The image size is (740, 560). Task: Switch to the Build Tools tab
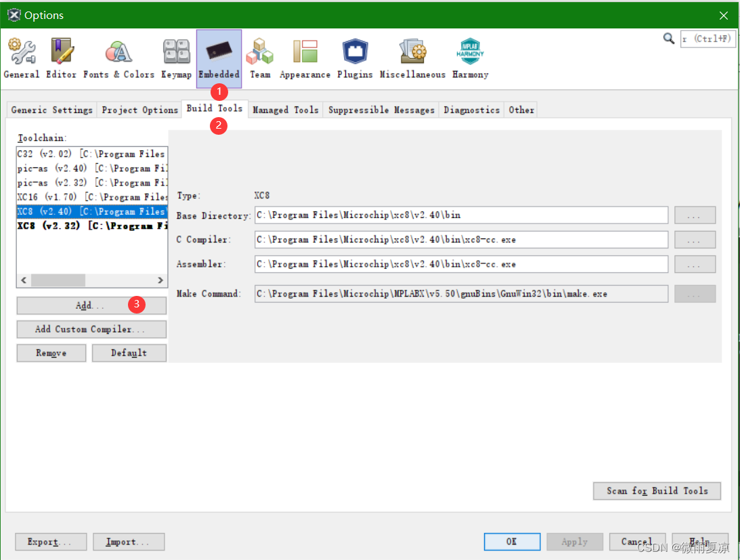pos(215,108)
